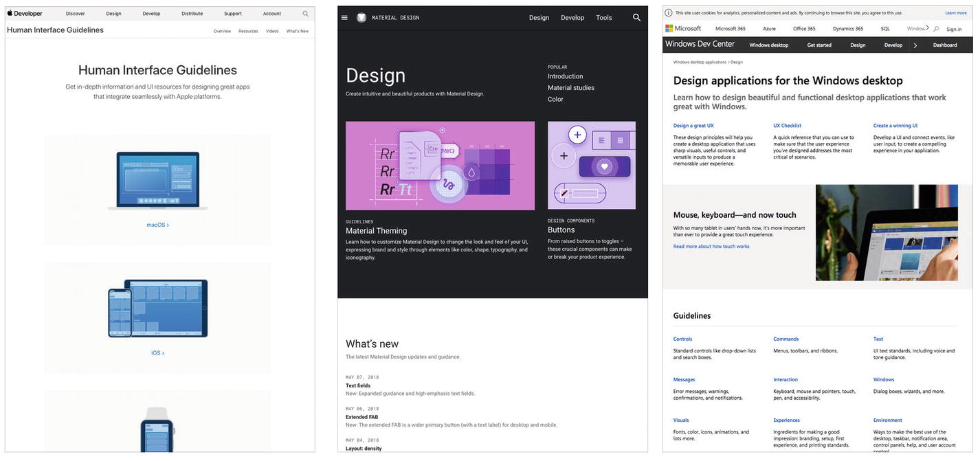Click the touch tablet photo
The width and height of the screenshot is (980, 461).
pos(887,232)
